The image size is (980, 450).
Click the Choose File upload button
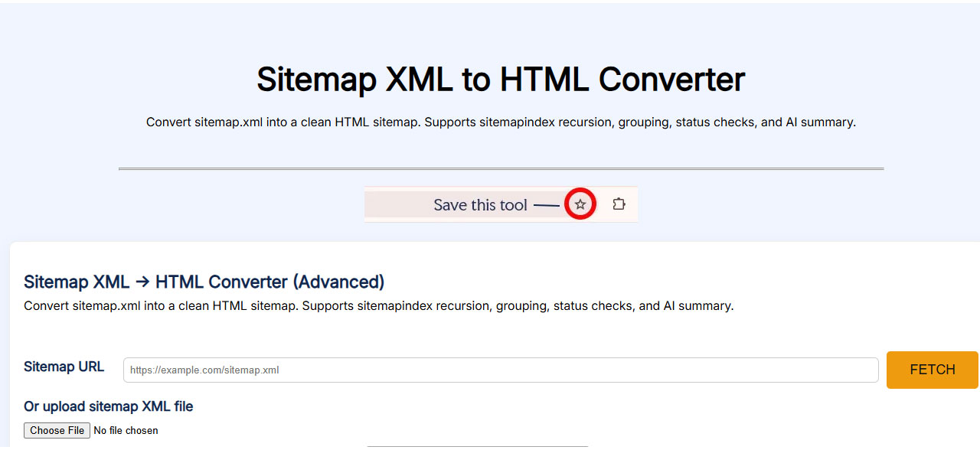click(x=57, y=430)
